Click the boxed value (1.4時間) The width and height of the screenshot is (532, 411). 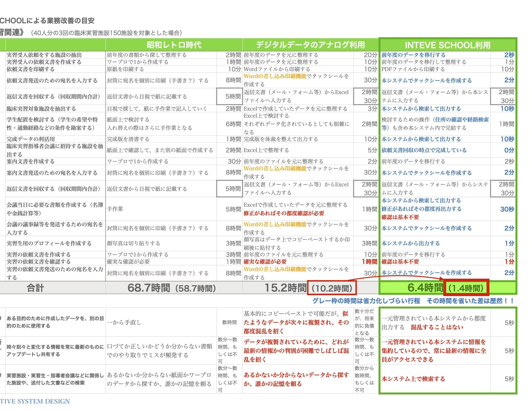466,287
